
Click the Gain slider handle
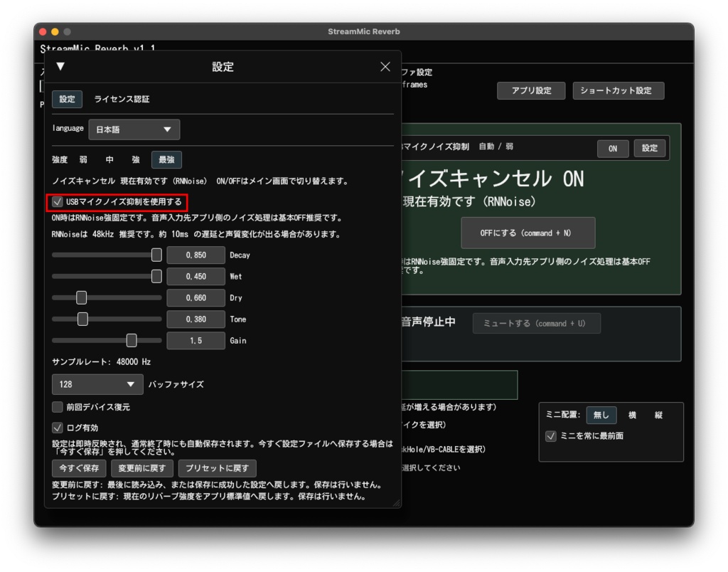[132, 341]
